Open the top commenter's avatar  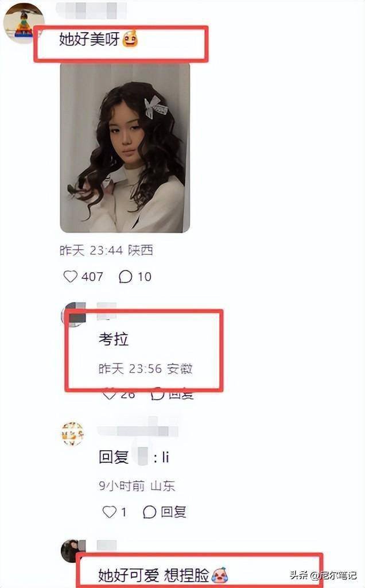[x=23, y=23]
